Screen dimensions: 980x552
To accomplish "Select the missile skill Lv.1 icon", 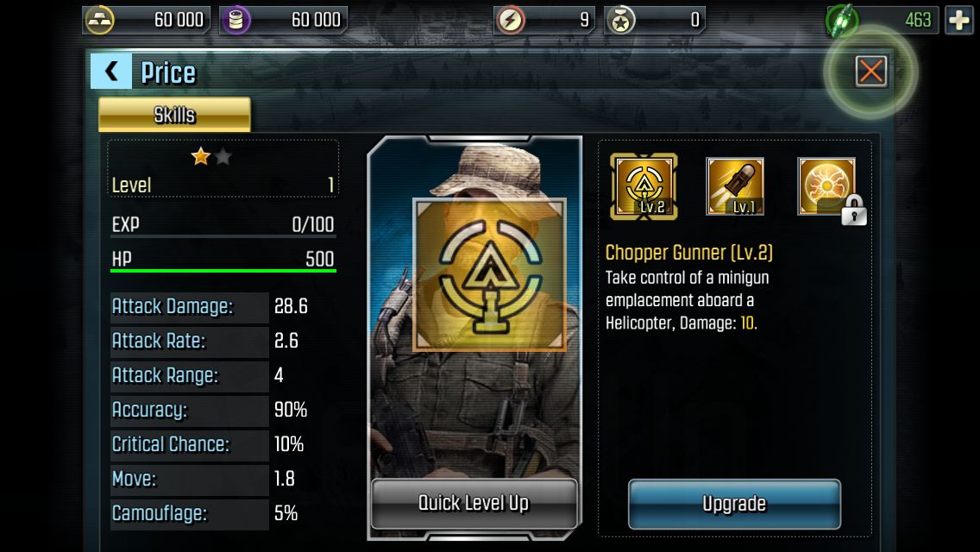I will [735, 186].
